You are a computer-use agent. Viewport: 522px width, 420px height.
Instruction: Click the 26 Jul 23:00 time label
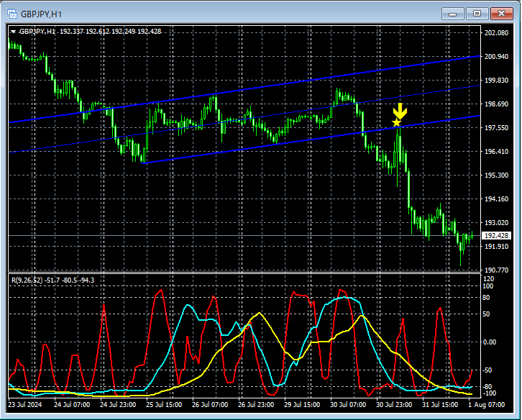(x=256, y=405)
